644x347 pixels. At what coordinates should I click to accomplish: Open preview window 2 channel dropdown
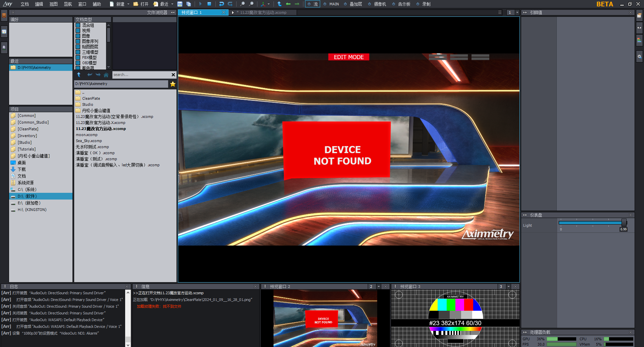click(x=379, y=287)
